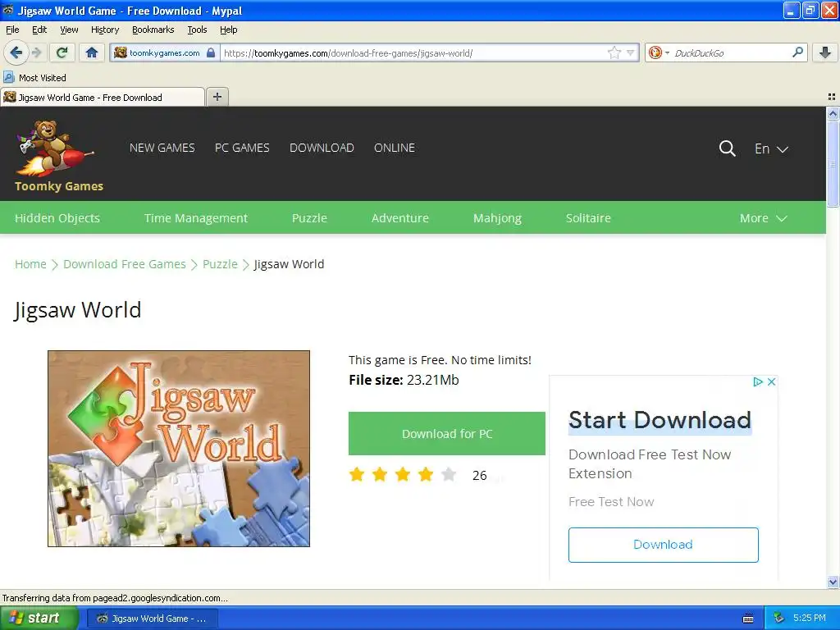Click the network tray icon beside clock
The image size is (840, 630).
tap(779, 619)
